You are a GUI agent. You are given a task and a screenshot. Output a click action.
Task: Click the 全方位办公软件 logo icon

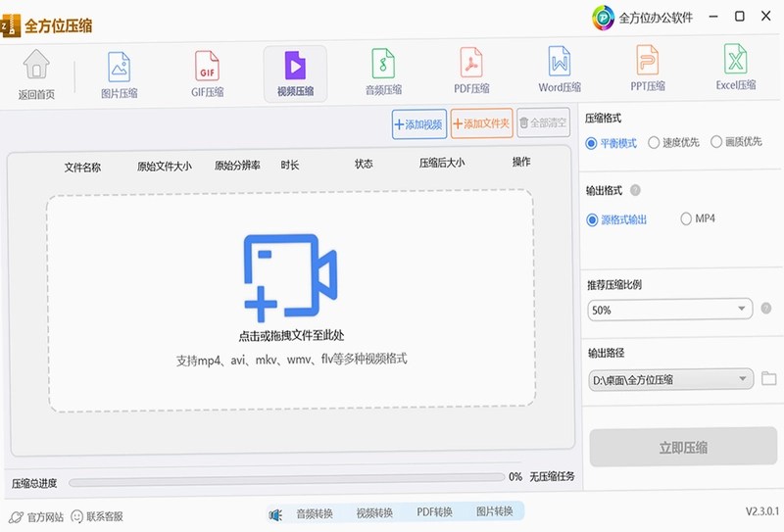pyautogui.click(x=603, y=18)
